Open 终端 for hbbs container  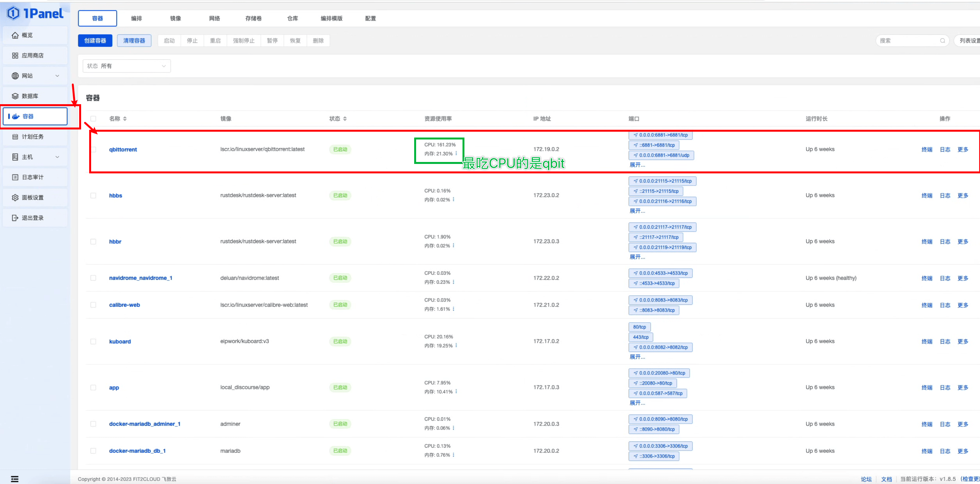[x=927, y=196]
